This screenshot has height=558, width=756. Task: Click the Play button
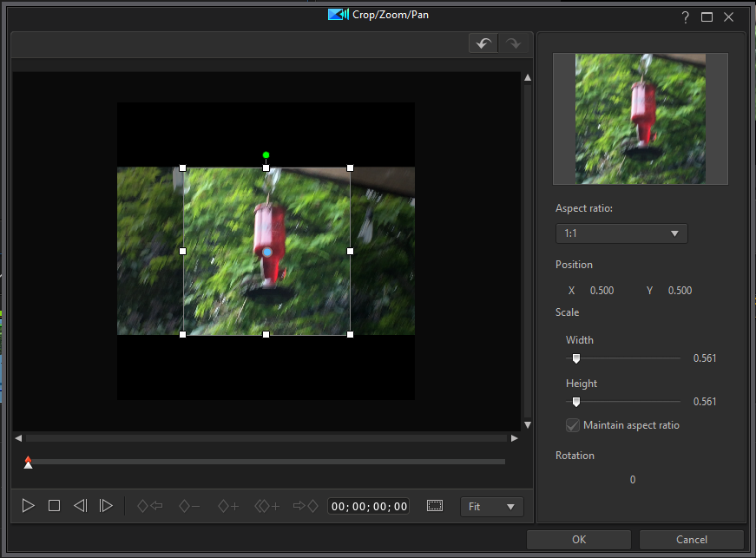(28, 506)
